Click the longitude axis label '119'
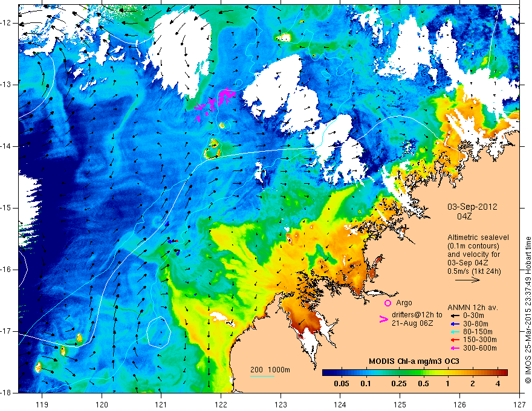 tap(42, 404)
